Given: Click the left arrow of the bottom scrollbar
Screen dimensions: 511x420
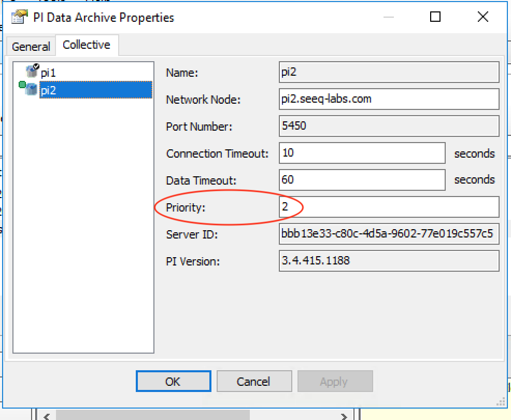Looking at the screenshot, I should click(46, 416).
